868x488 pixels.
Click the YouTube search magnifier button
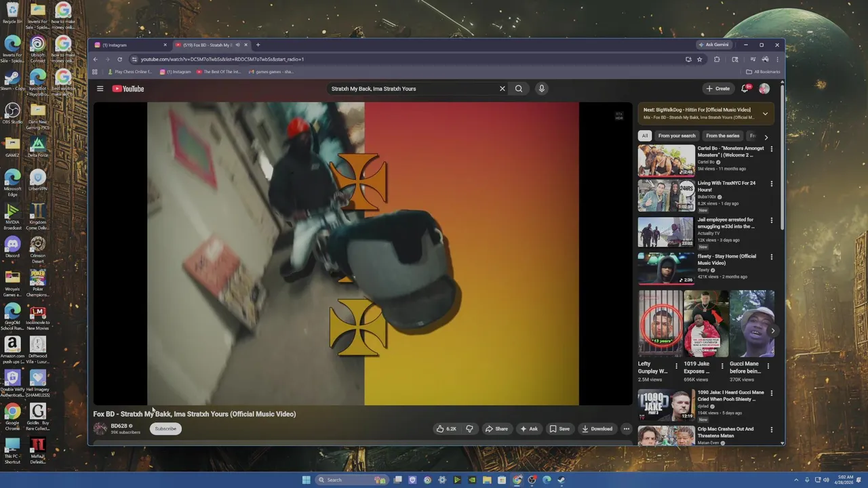pyautogui.click(x=519, y=89)
